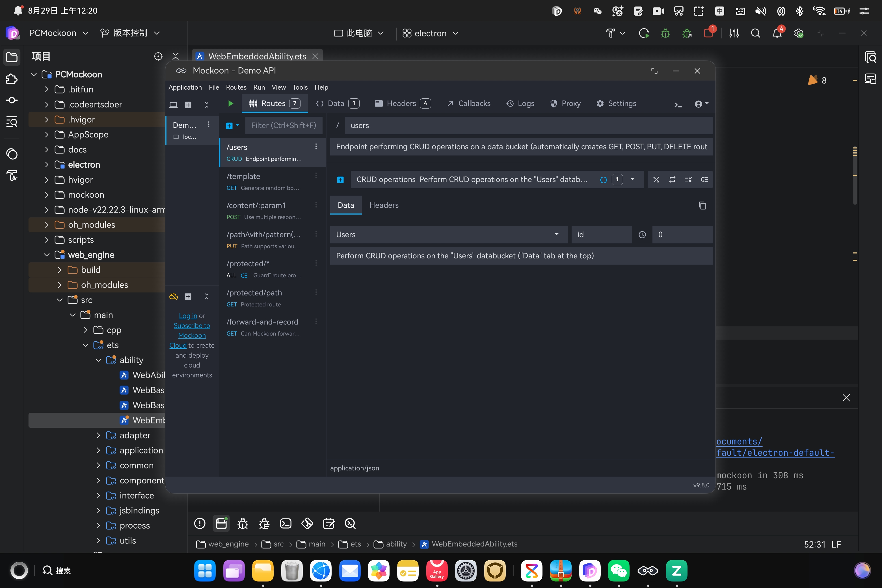Image resolution: width=882 pixels, height=588 pixels.
Task: Open the problems exclamation icon in the IDE bottom bar
Action: [x=200, y=523]
